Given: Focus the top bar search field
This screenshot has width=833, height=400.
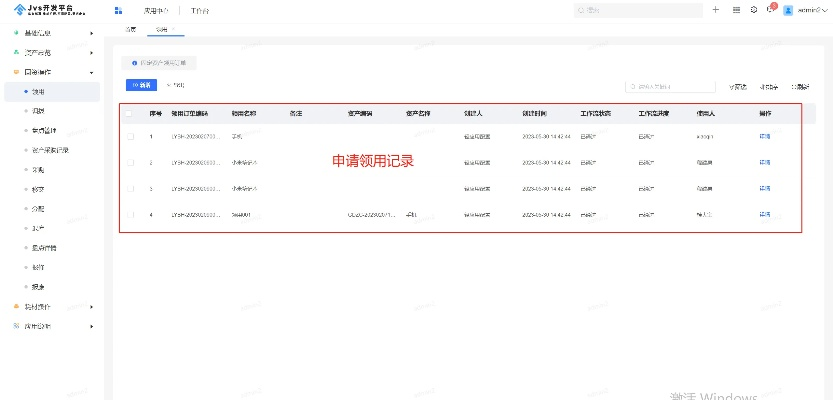Looking at the screenshot, I should point(638,11).
